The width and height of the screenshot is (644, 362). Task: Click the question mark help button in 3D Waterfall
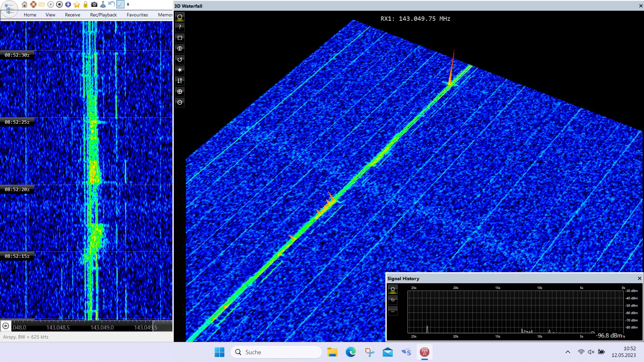(x=180, y=27)
